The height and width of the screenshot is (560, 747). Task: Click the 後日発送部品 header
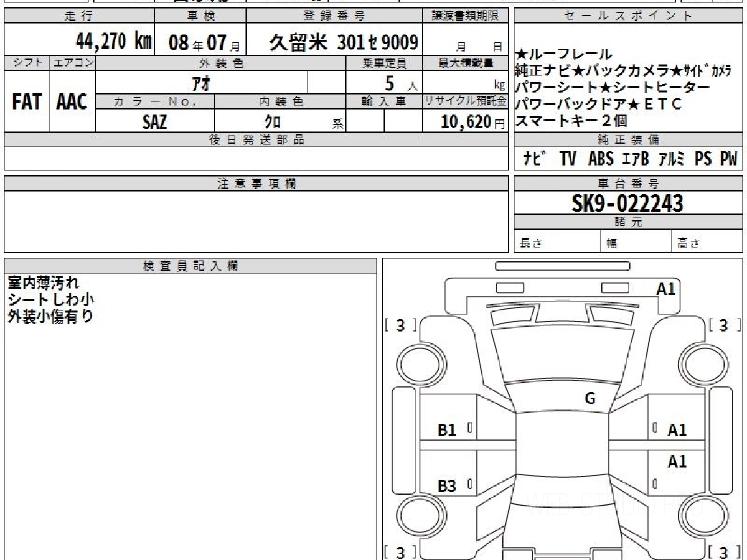click(256, 140)
